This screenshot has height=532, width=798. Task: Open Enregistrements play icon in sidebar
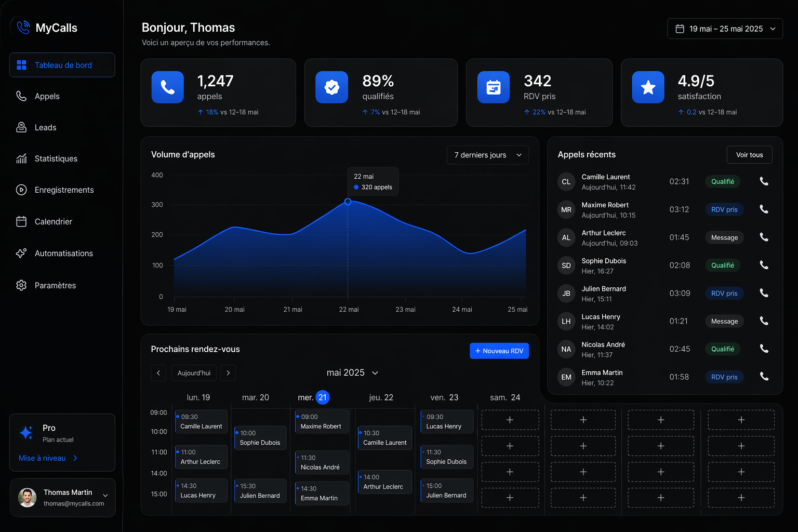point(21,190)
